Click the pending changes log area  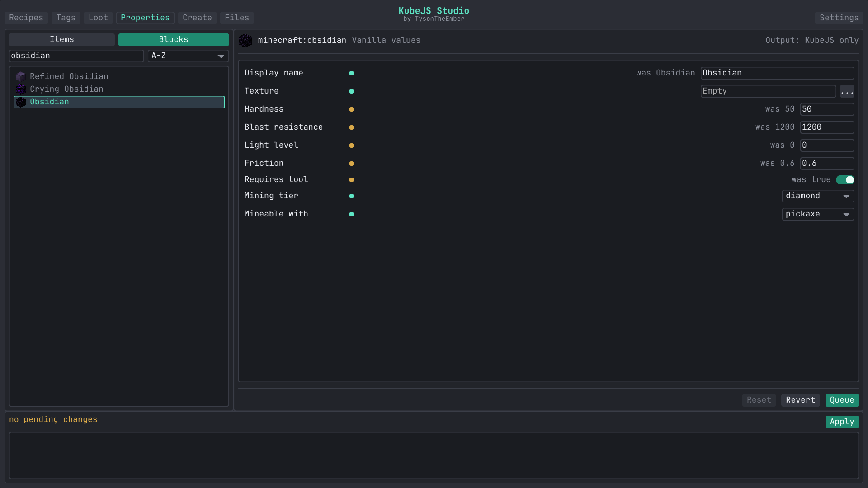click(434, 455)
